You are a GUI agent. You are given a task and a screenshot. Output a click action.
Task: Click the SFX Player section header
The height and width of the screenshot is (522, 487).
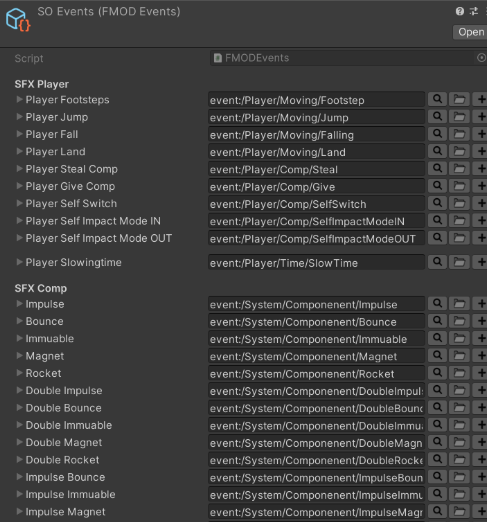click(42, 84)
